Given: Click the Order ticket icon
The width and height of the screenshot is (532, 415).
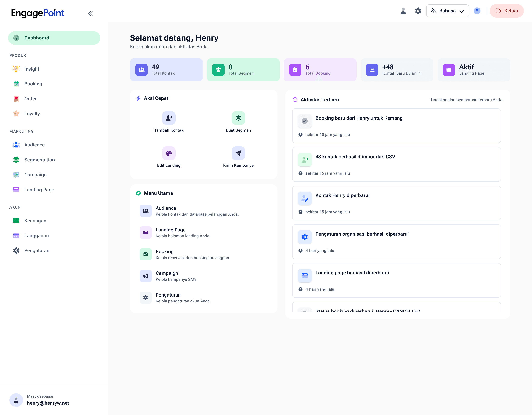Looking at the screenshot, I should coord(16,98).
